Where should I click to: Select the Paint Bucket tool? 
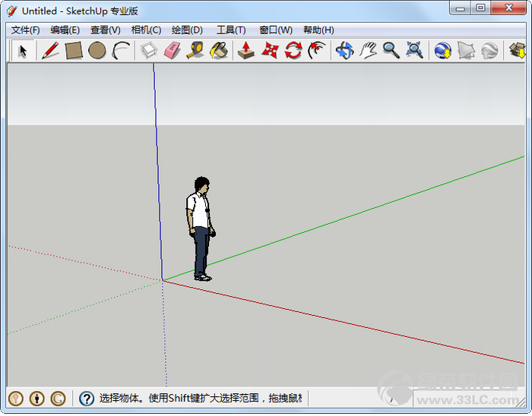(219, 50)
